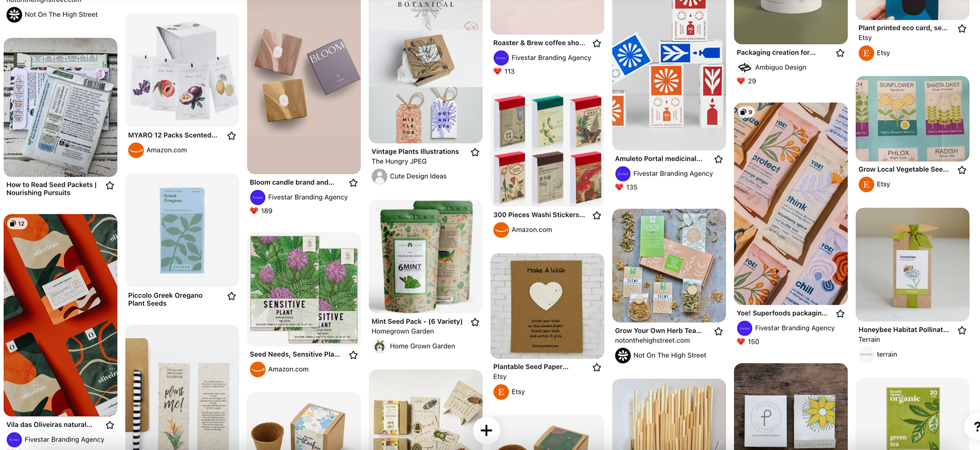
Task: Star the MYARO 12 Packs Scented pin
Action: (x=232, y=136)
